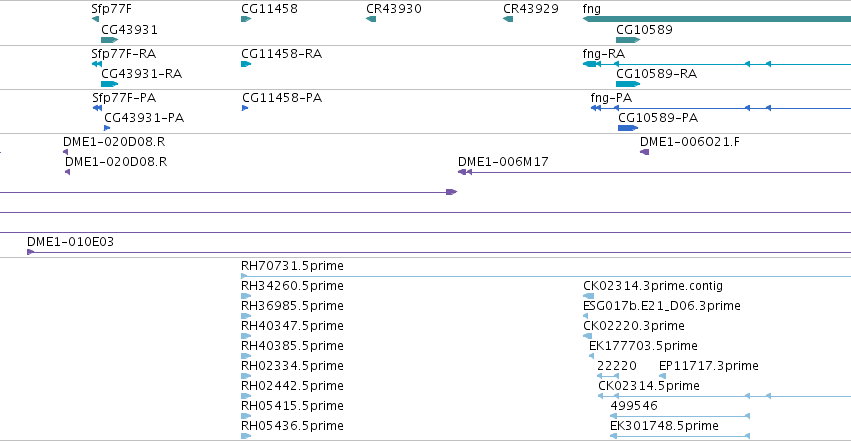Click the CG43931 gene label
851x441 pixels.
(129, 30)
